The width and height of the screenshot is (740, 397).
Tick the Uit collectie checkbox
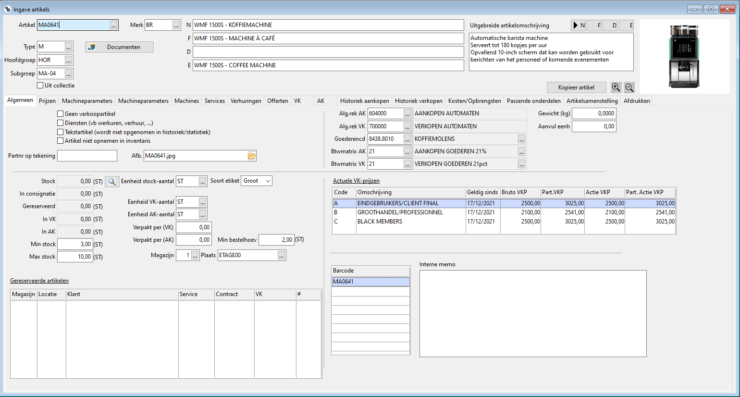click(40, 86)
